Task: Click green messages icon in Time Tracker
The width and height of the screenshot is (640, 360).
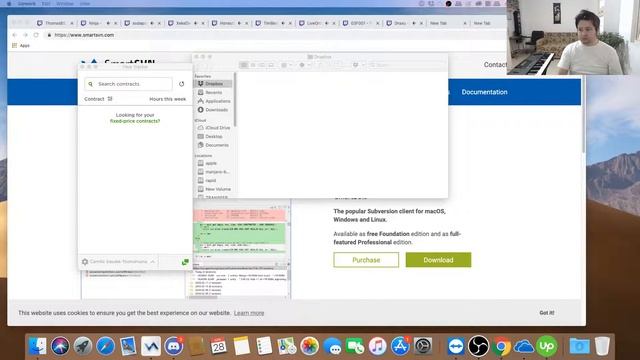Action: pyautogui.click(x=185, y=262)
